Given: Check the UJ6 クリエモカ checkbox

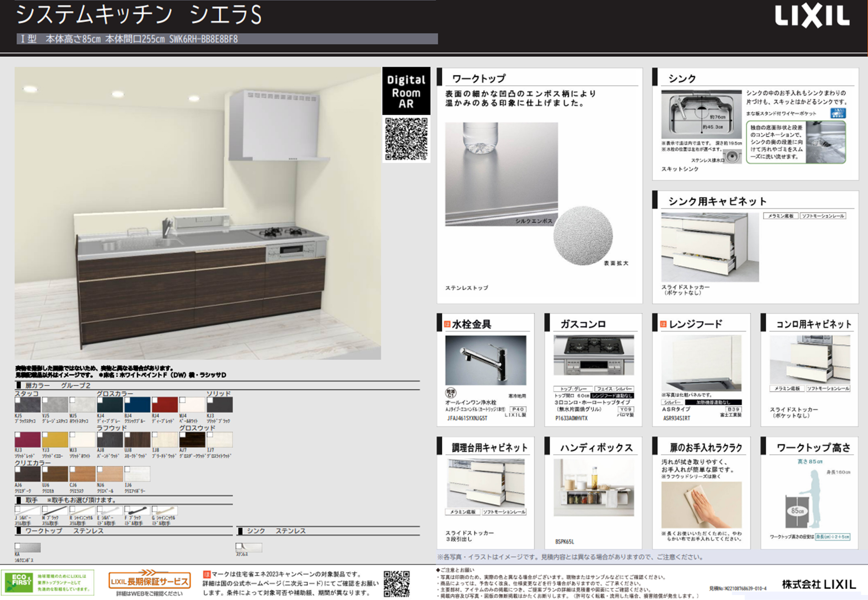Looking at the screenshot, I should pos(45,469).
